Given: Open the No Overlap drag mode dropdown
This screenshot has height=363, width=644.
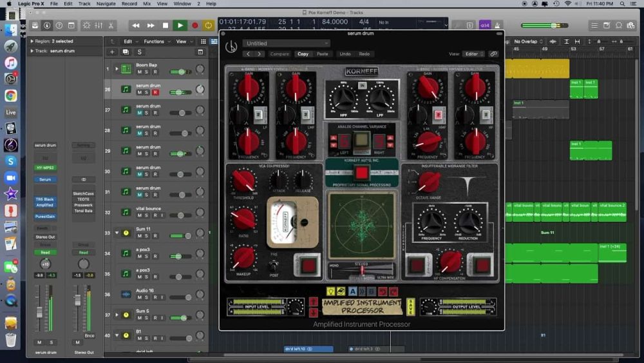Looking at the screenshot, I should (x=528, y=41).
